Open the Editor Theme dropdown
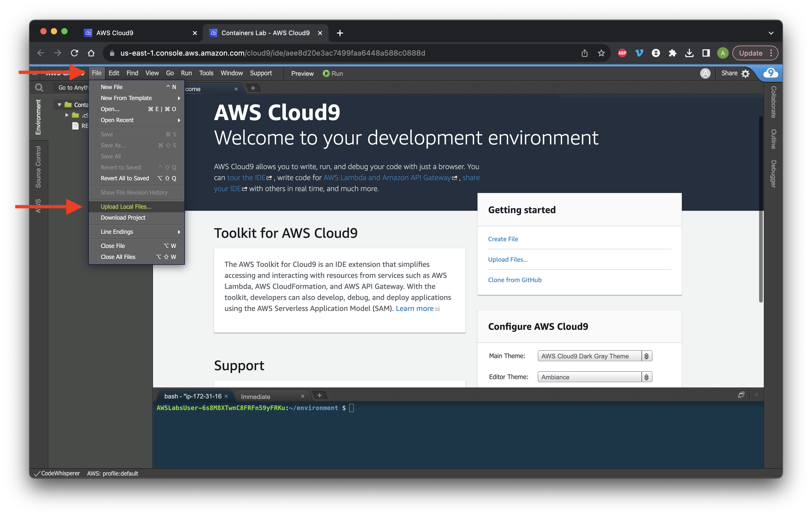This screenshot has height=517, width=812. click(595, 377)
